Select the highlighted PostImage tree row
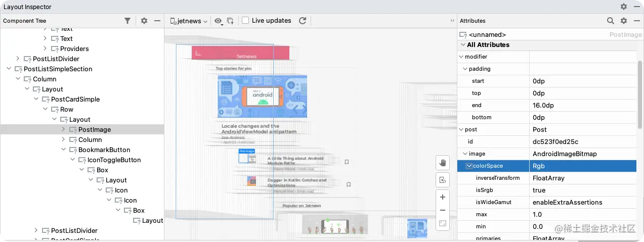This screenshot has width=644, height=242. click(82, 129)
